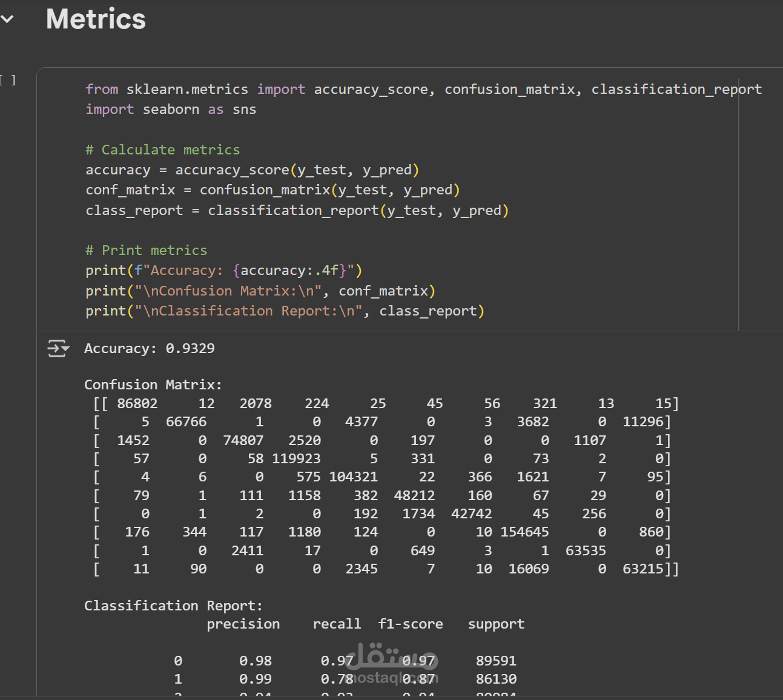Click the print Confusion Matrix code line
The image size is (783, 700).
260,291
